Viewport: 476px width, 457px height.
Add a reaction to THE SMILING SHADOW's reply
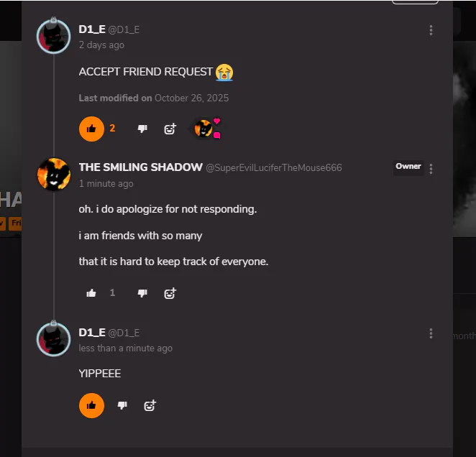tap(170, 293)
